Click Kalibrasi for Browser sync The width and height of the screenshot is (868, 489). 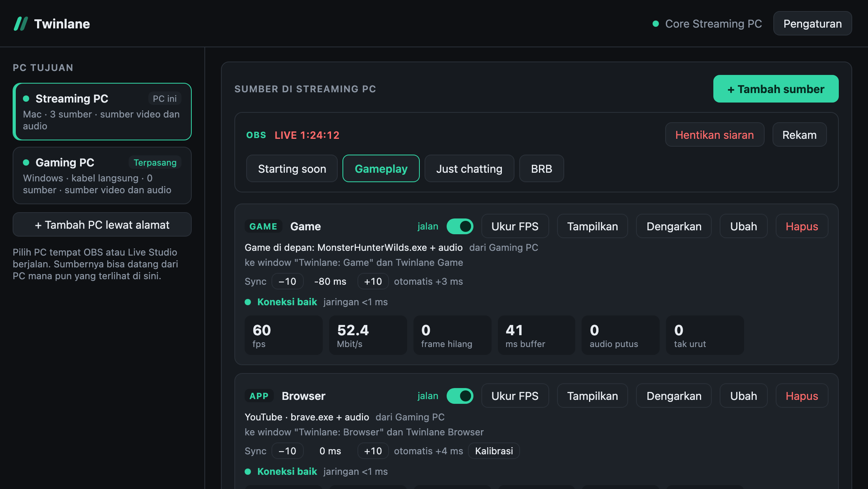click(x=494, y=451)
